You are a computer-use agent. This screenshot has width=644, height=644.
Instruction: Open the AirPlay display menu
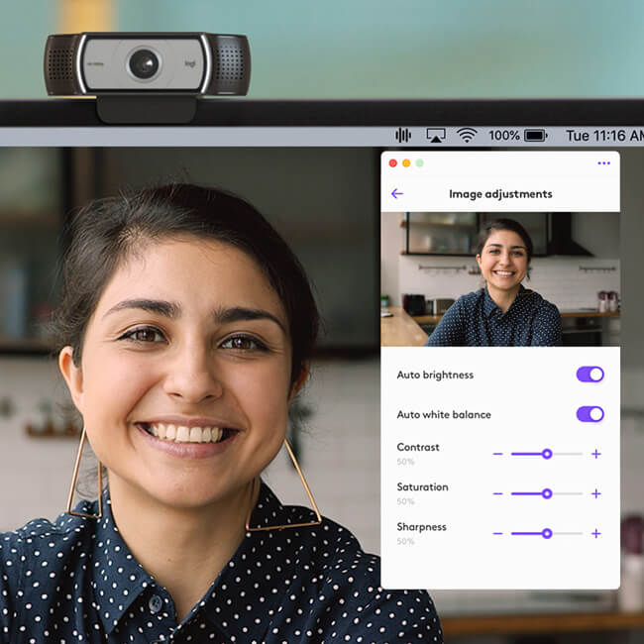435,135
